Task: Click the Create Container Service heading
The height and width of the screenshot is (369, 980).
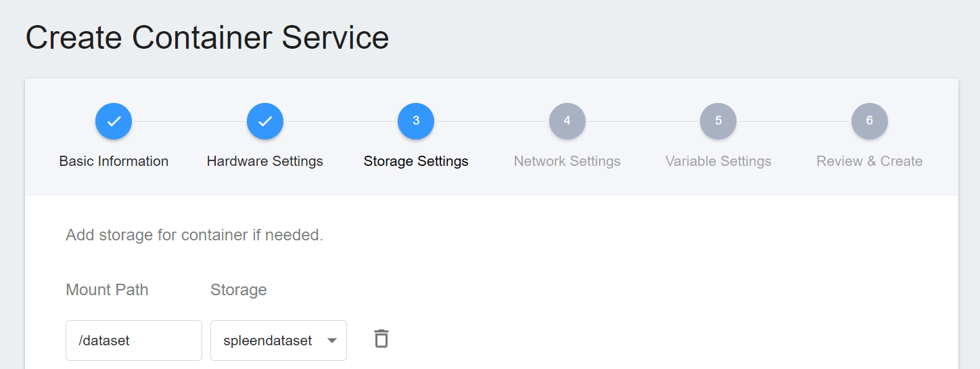Action: 207,37
